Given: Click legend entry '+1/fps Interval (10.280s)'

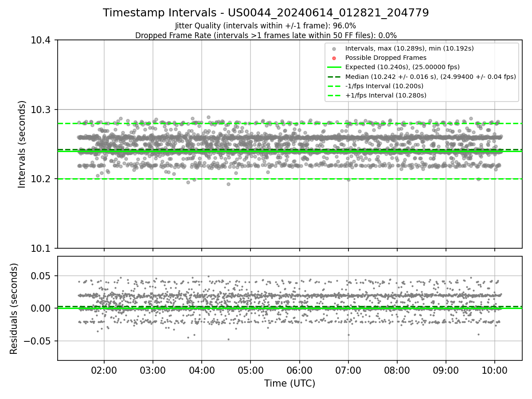Looking at the screenshot, I should tap(386, 95).
